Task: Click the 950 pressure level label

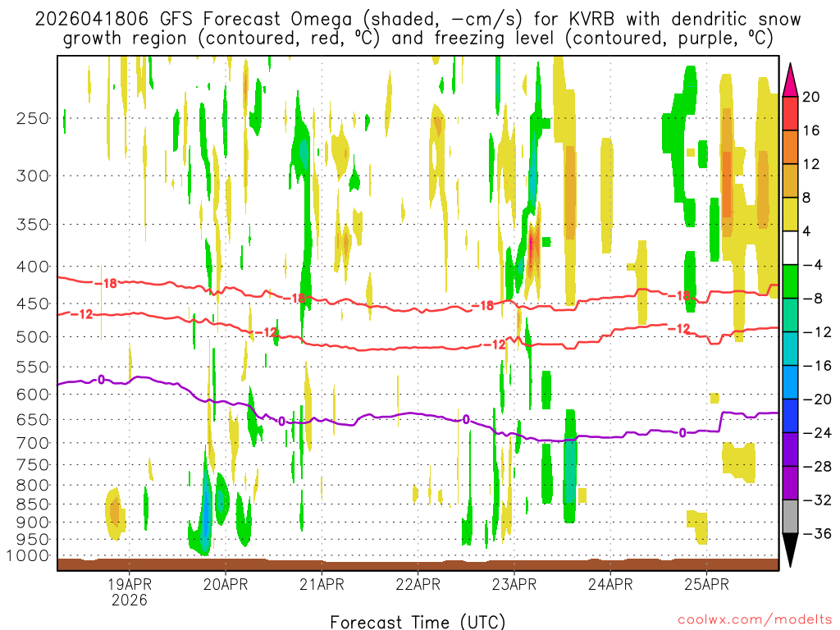Action: (33, 540)
